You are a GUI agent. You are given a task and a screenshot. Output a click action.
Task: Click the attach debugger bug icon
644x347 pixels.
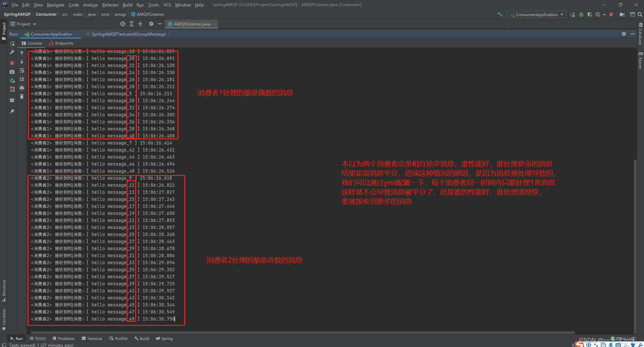coord(12,80)
